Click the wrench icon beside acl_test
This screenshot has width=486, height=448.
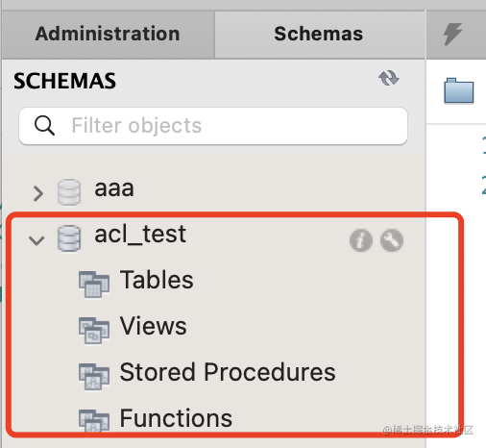point(392,240)
